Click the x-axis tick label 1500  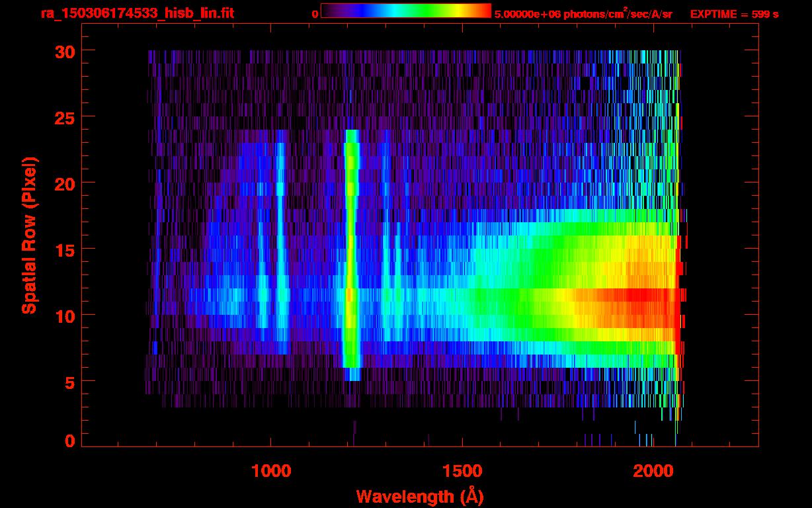462,471
